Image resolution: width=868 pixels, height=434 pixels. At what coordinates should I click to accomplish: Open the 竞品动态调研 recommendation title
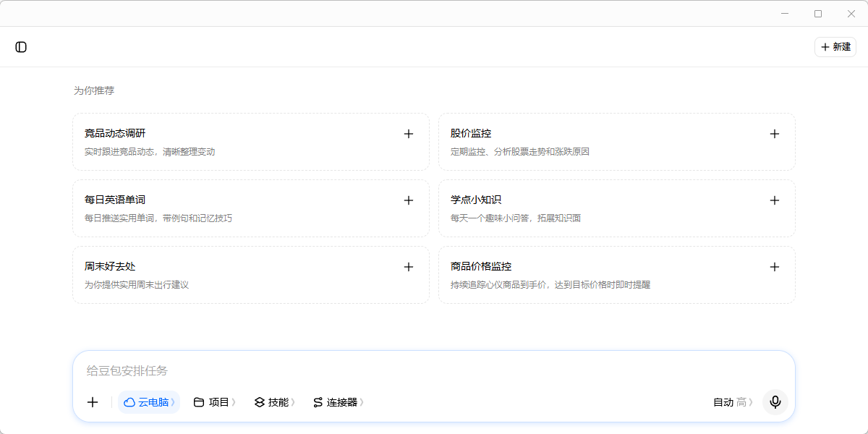115,133
